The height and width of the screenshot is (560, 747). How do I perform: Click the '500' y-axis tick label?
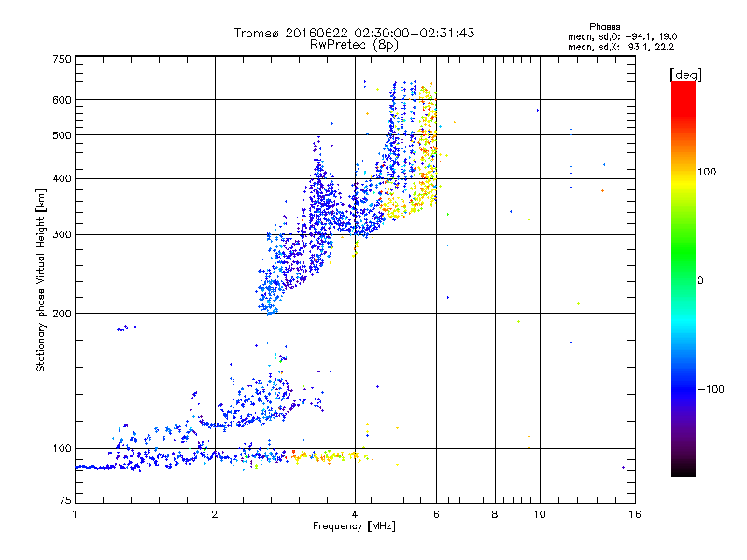pyautogui.click(x=62, y=135)
